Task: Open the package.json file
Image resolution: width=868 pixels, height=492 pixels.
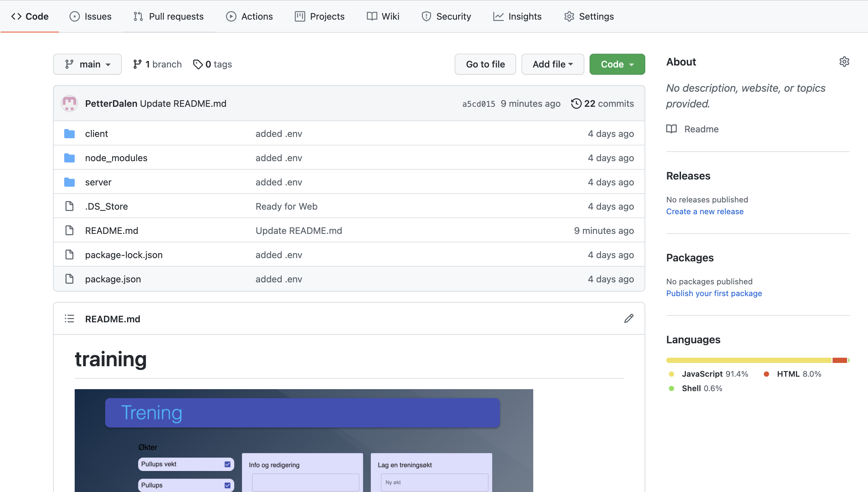Action: [x=112, y=279]
